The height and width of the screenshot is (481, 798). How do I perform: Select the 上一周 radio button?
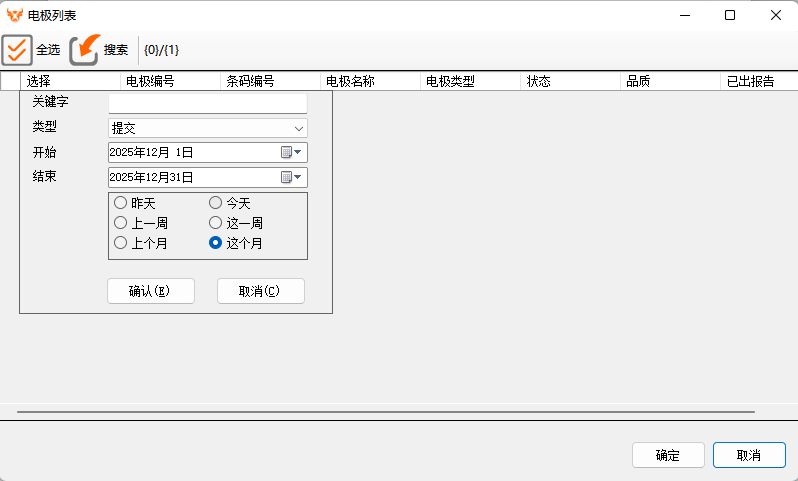point(120,223)
